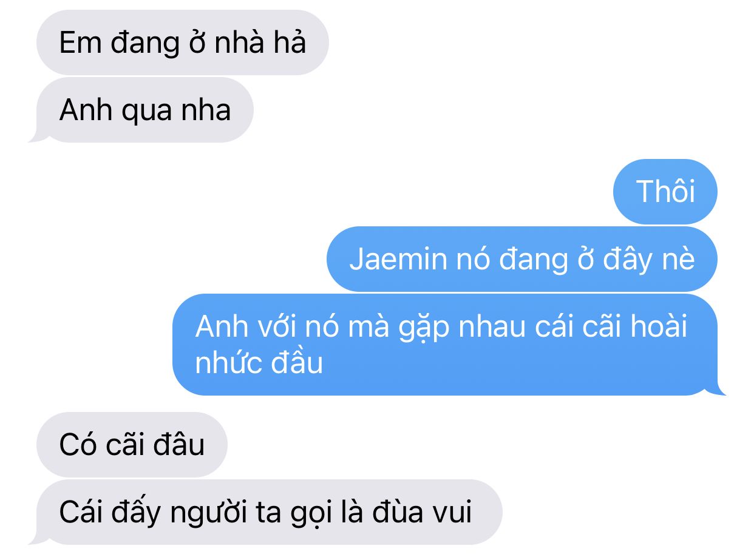The height and width of the screenshot is (560, 754).
Task: Tap the 'Cái đấy người ta gọi là đùa vui' bubble
Action: [x=266, y=512]
